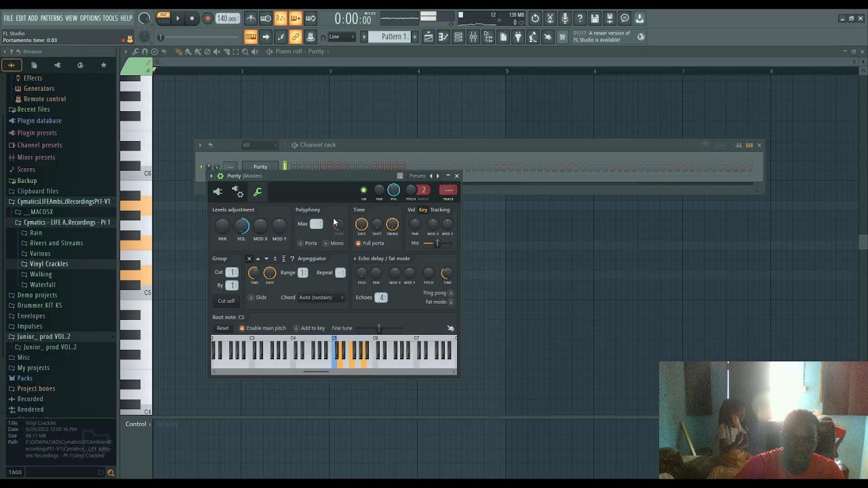Switch to Key tracking tab
This screenshot has width=868, height=488.
[x=423, y=209]
